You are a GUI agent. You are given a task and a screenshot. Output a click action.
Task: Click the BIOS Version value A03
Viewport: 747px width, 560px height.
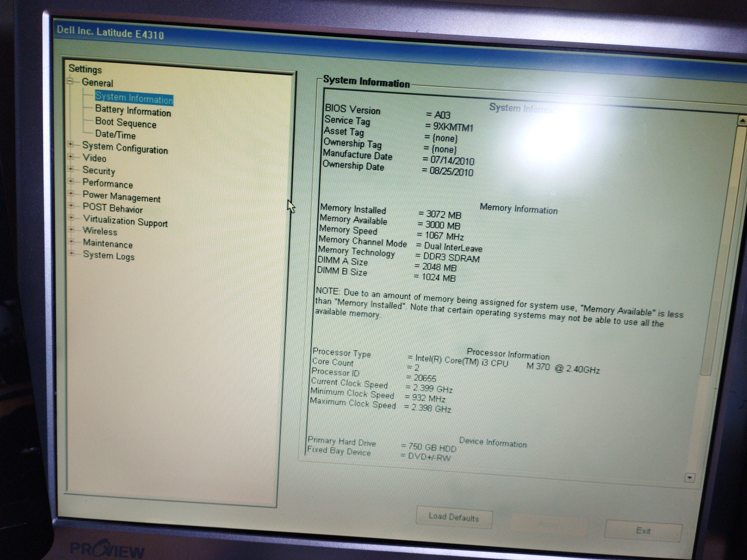tap(442, 115)
